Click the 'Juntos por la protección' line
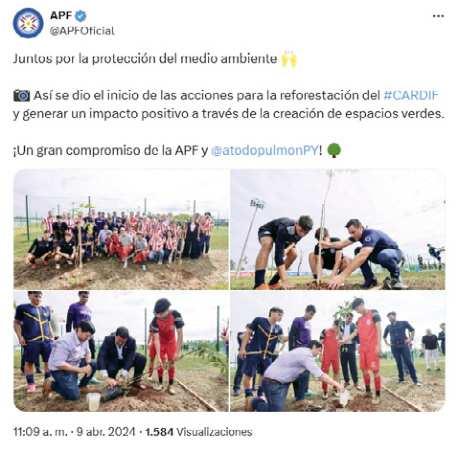Screen dimensions: 458x453 pyautogui.click(x=145, y=59)
